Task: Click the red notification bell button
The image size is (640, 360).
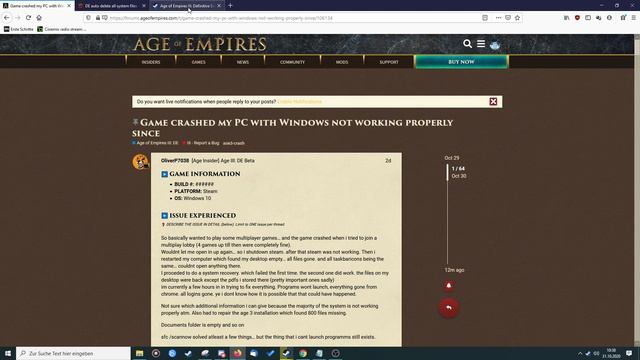Action: tap(449, 285)
